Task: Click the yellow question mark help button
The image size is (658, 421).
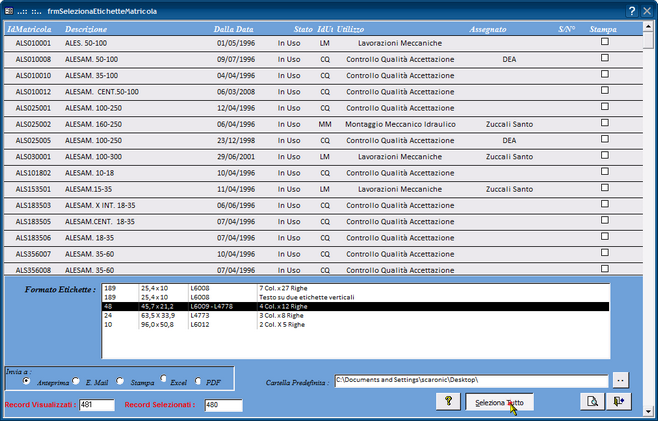Action: [x=448, y=402]
